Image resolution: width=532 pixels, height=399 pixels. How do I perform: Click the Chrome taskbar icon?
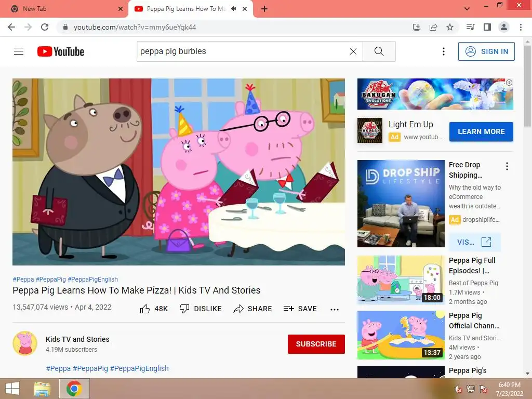tap(74, 389)
